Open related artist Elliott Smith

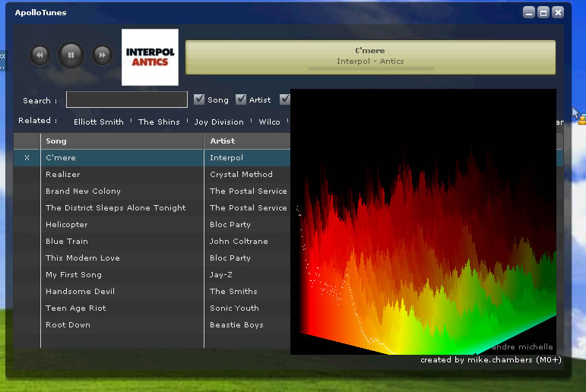click(x=99, y=122)
